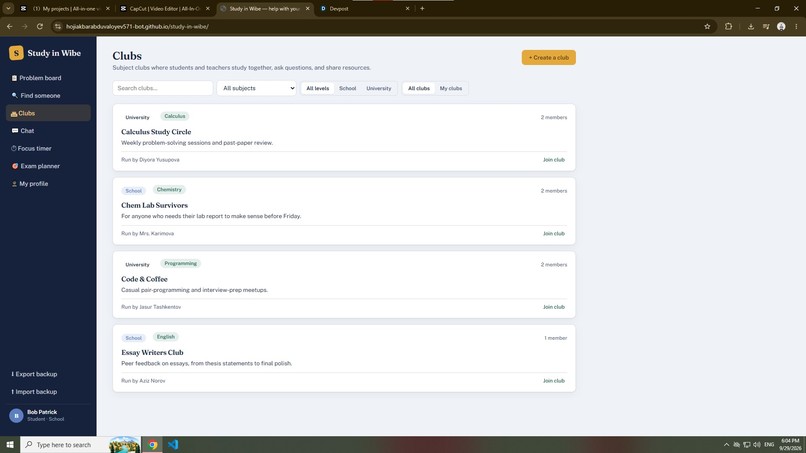Click Run by Aziz Norov text

143,381
